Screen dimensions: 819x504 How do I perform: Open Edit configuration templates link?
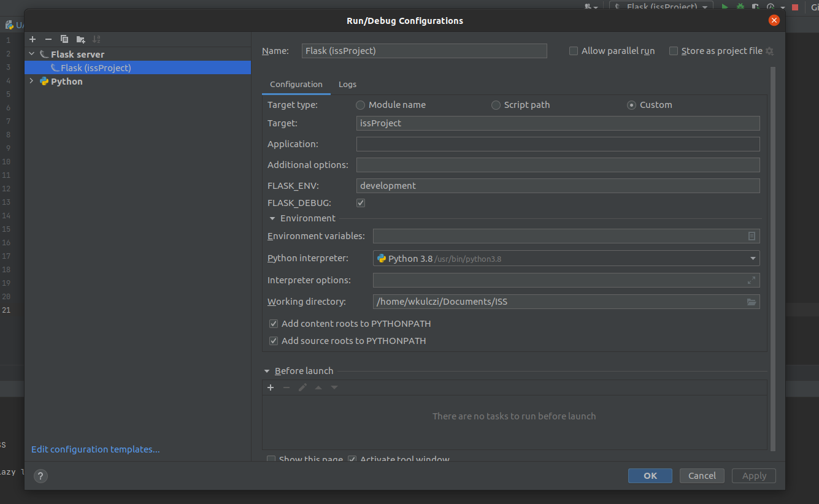[96, 449]
